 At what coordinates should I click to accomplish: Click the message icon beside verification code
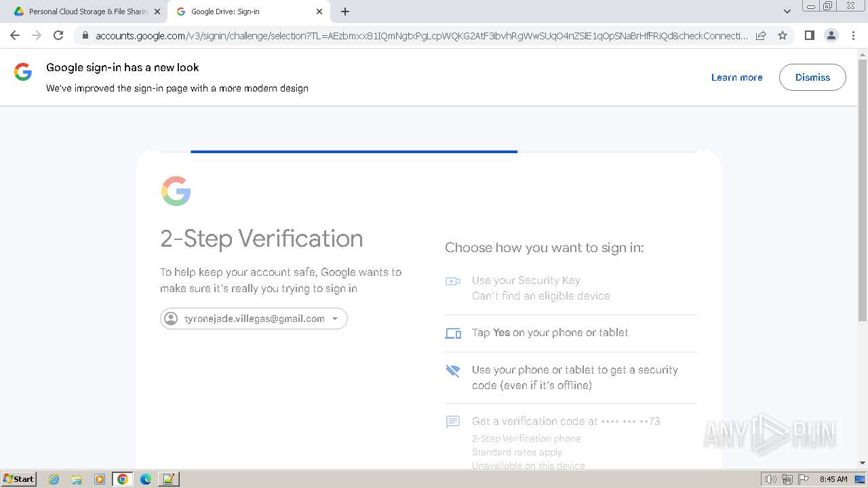(x=453, y=422)
